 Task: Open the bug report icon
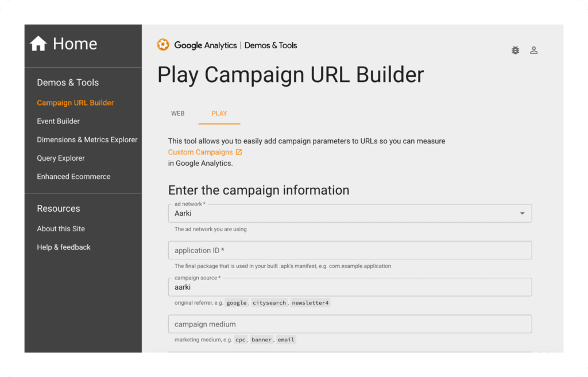(x=515, y=50)
